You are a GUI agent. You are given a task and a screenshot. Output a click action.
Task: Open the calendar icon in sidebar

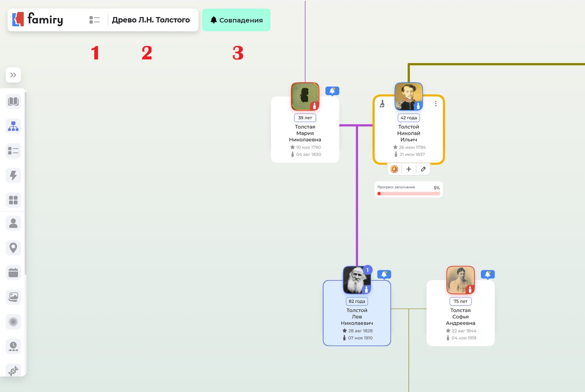[13, 272]
